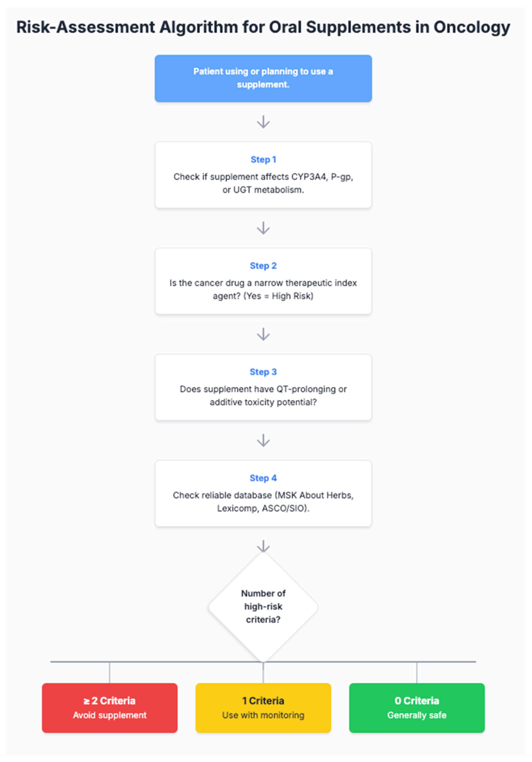This screenshot has width=532, height=762.
Task: Click the 'Number of high-risk criteria?' diamond
Action: point(263,607)
